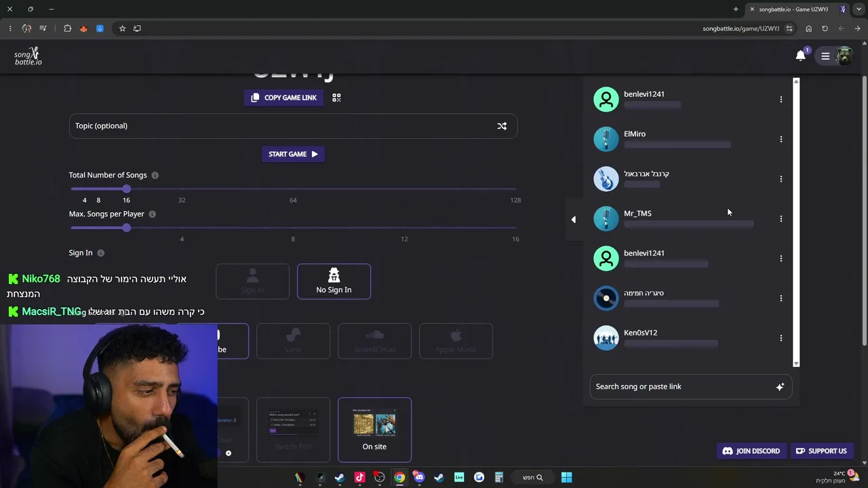The width and height of the screenshot is (868, 488).
Task: Collapse the player side panel arrow
Action: [574, 219]
